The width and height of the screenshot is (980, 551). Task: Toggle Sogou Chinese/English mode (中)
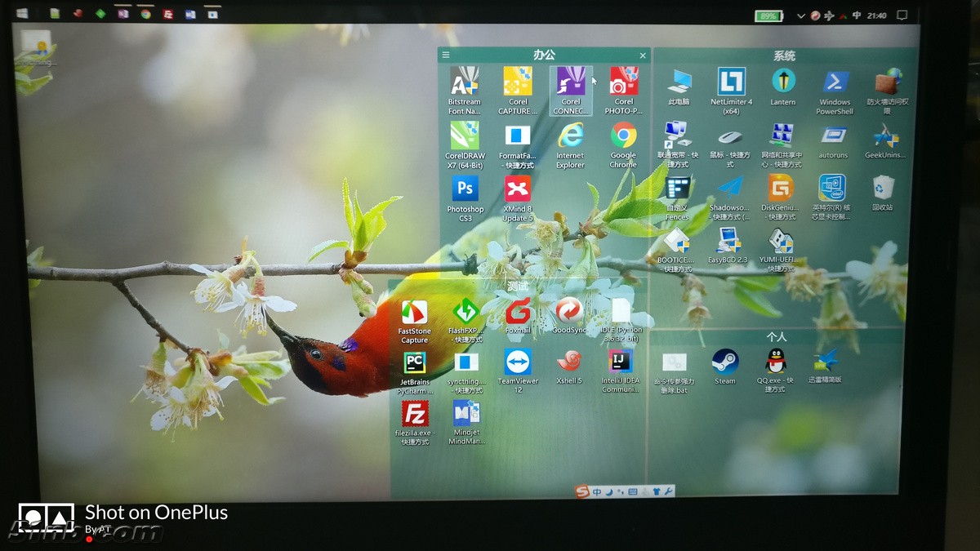597,491
